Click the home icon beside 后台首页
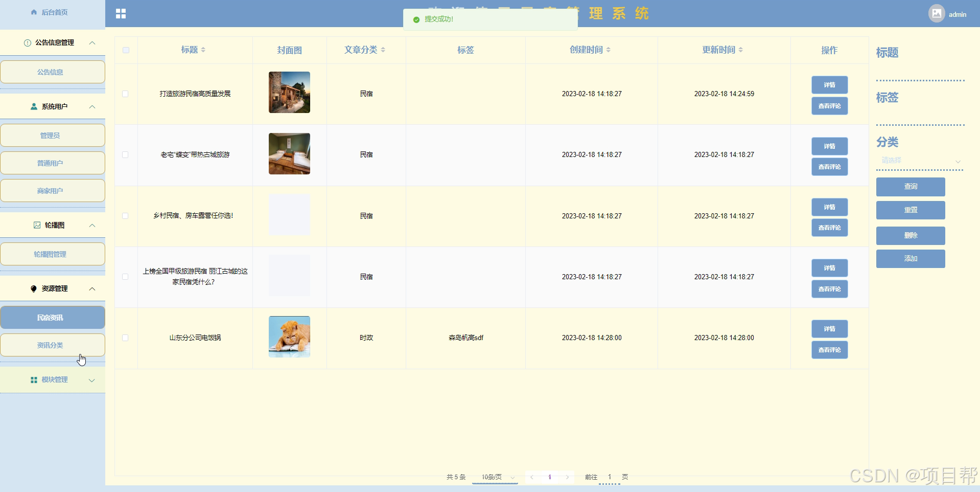This screenshot has width=980, height=492. 34,12
